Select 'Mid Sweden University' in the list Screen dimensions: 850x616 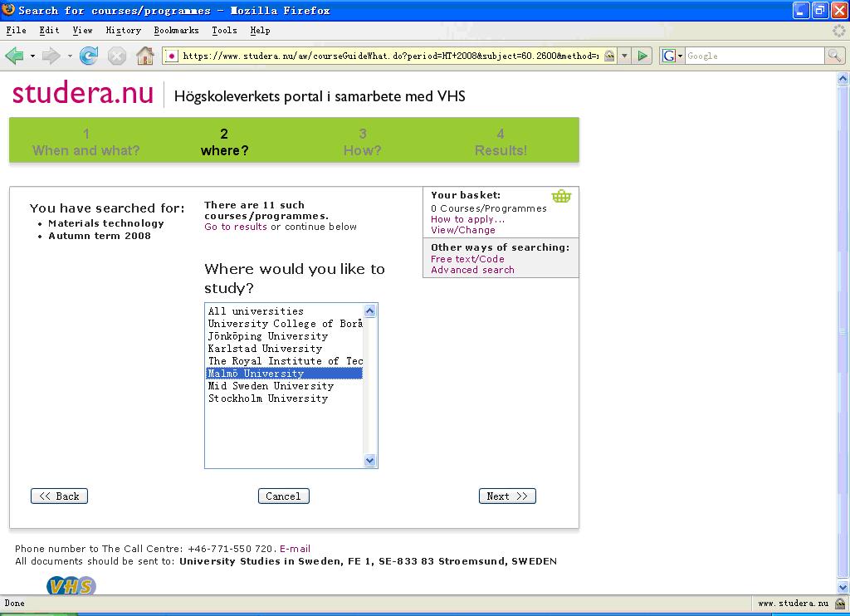tap(285, 386)
